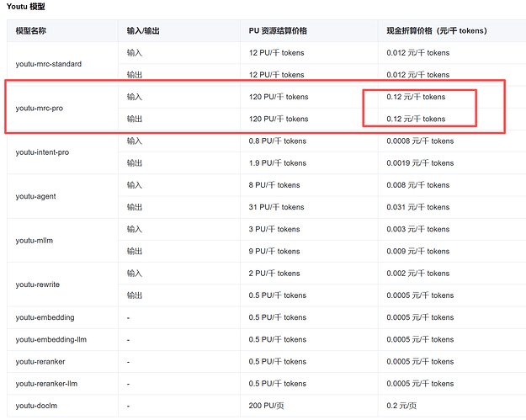Select '0.0005 元/千 tokens' in youtu-reranker-llm row
Viewport: 526px width, 420px height.
(420, 384)
